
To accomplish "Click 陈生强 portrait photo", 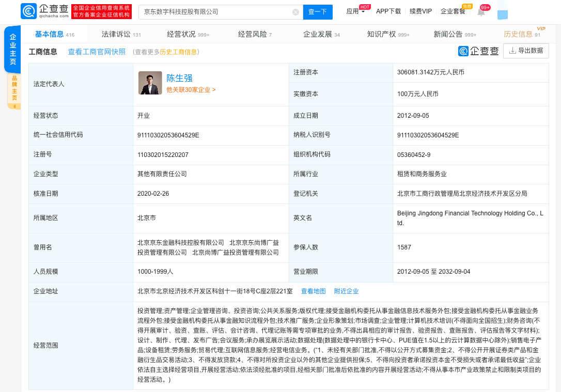I will click(x=150, y=83).
